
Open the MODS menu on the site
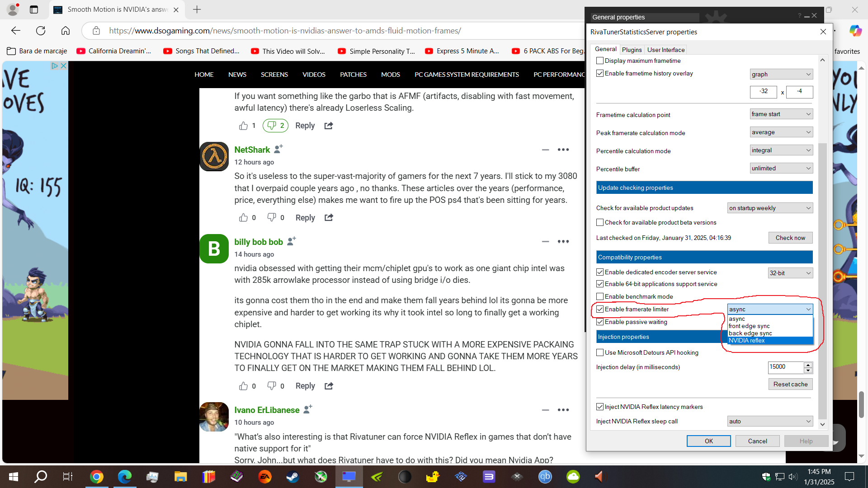pos(390,75)
